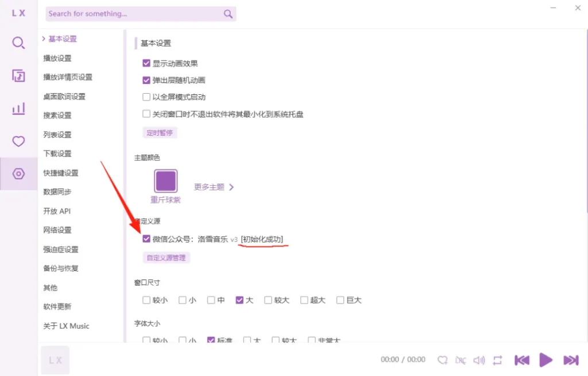The height and width of the screenshot is (376, 588).
Task: Select window size 较小
Action: (x=146, y=300)
